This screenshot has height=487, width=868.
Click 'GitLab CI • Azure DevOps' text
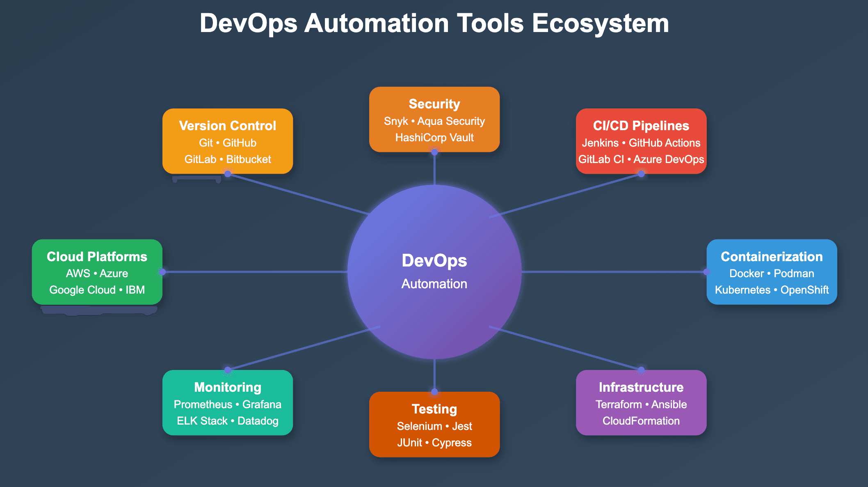point(641,159)
